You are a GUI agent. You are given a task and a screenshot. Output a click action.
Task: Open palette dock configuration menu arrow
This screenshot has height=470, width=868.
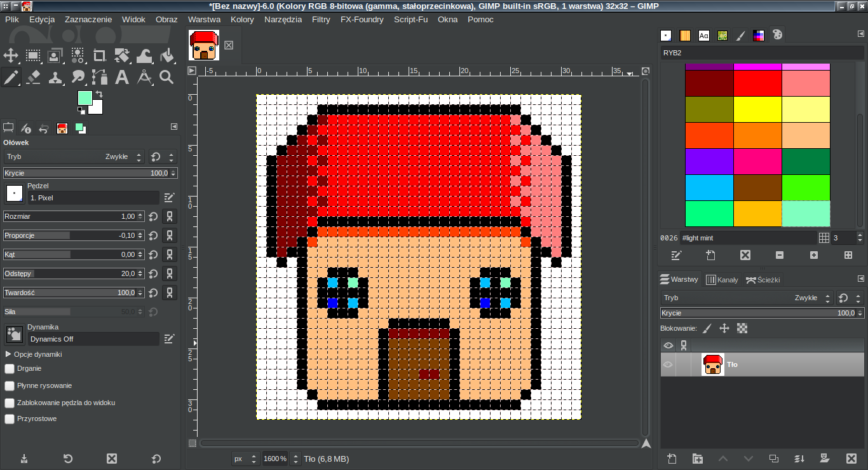tap(861, 34)
